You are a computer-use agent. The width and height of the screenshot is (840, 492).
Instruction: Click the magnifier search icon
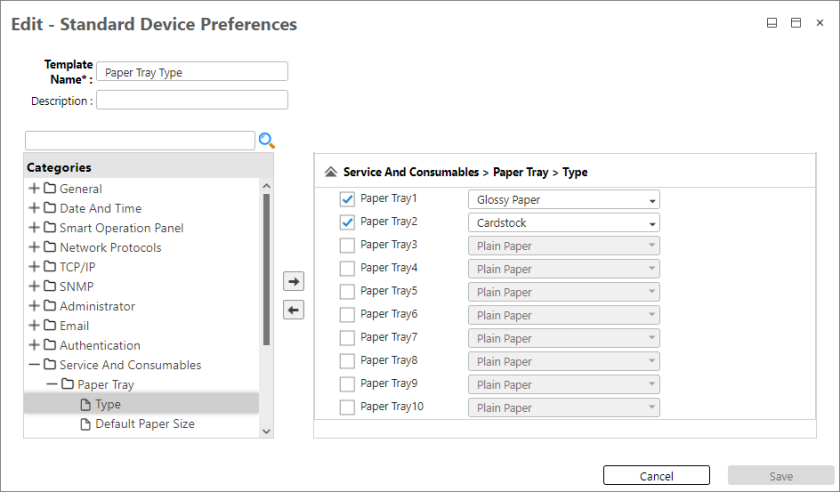tap(267, 140)
